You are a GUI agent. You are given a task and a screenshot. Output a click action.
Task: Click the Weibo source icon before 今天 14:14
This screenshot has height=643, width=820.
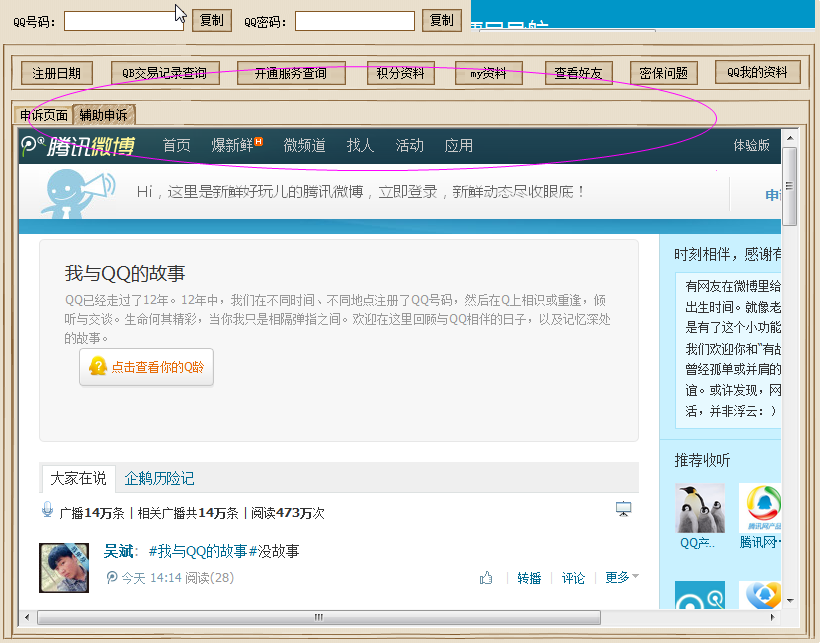coord(112,578)
